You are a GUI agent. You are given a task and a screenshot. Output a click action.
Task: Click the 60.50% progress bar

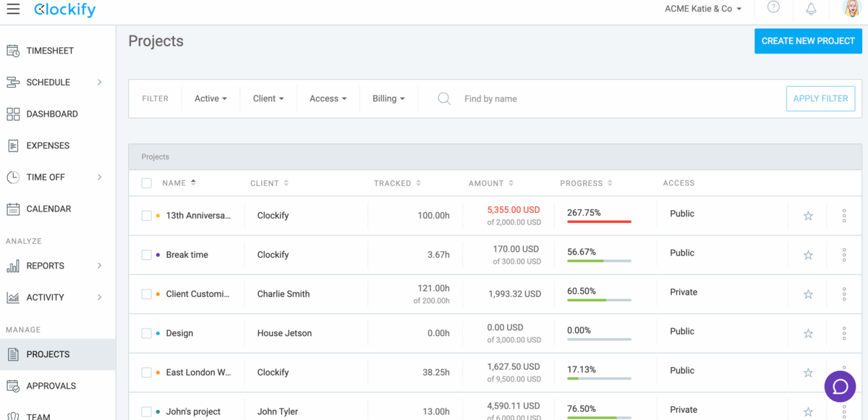pyautogui.click(x=599, y=300)
